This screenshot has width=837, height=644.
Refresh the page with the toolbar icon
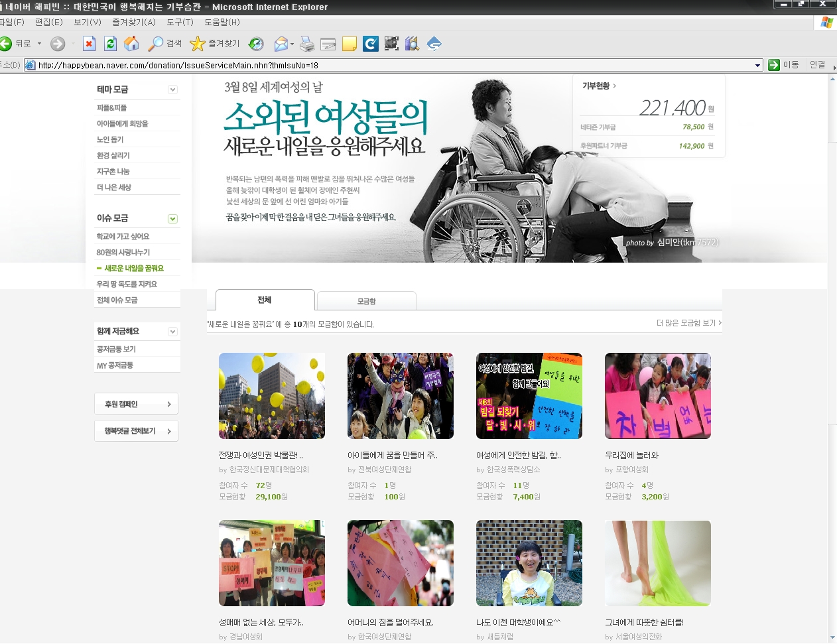110,44
